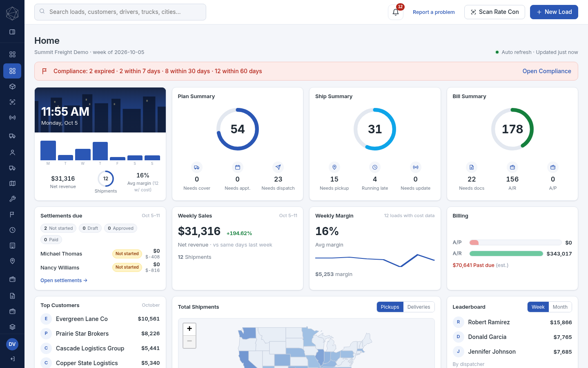Open the DV user avatar
Image resolution: width=588 pixels, height=368 pixels.
pyautogui.click(x=12, y=344)
